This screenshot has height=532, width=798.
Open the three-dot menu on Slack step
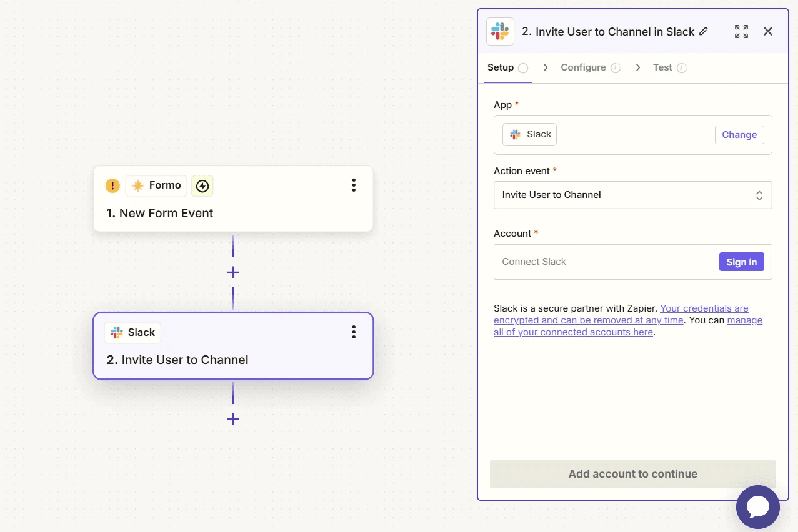[x=354, y=332]
